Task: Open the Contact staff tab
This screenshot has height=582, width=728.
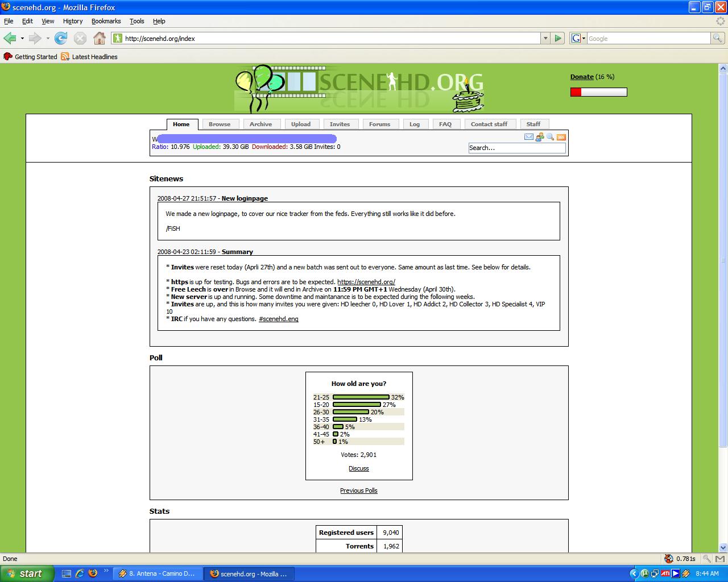Action: point(489,124)
